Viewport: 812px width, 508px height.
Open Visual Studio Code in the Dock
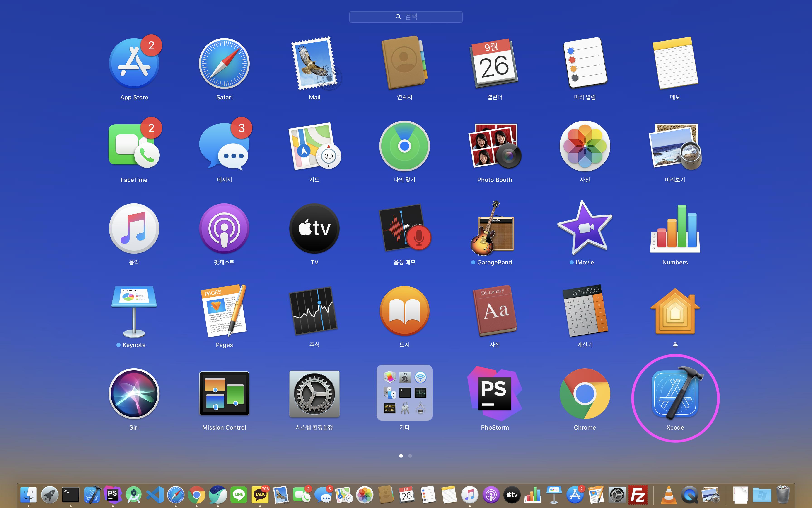coord(155,495)
